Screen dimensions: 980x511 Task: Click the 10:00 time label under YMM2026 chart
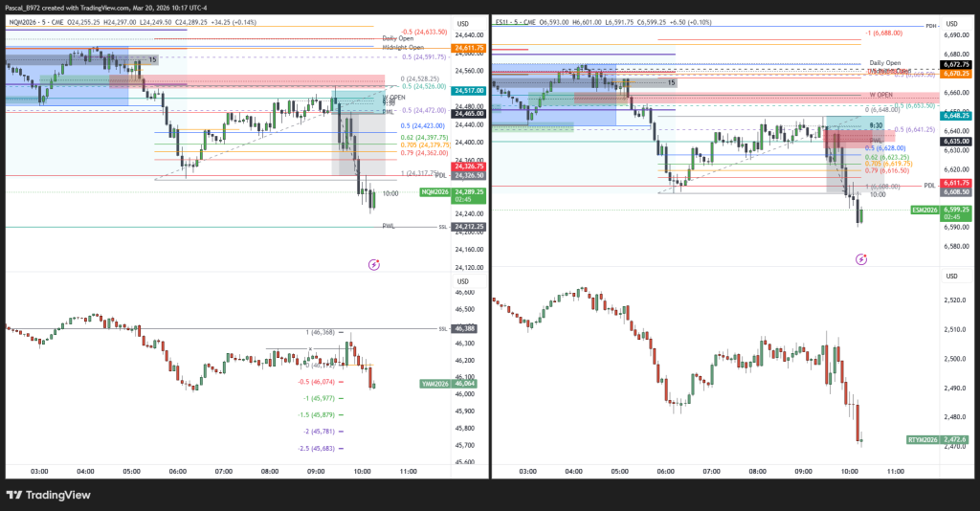363,472
